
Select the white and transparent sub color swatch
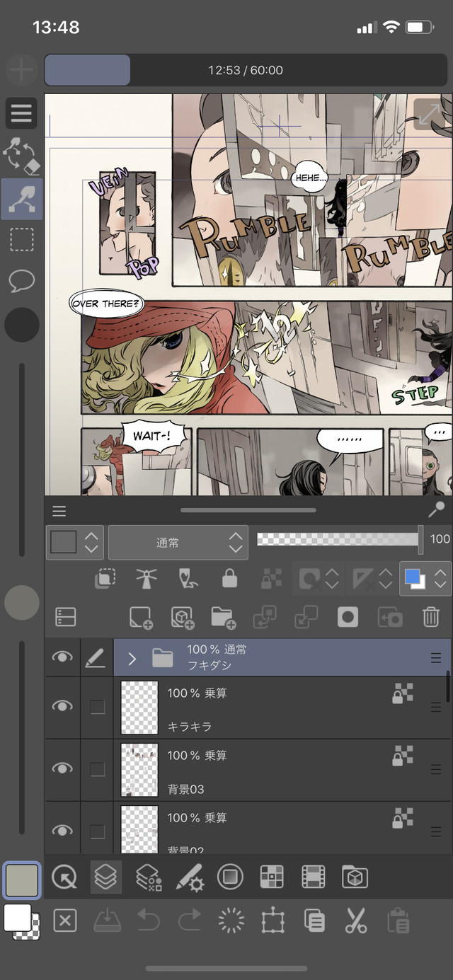[21, 921]
